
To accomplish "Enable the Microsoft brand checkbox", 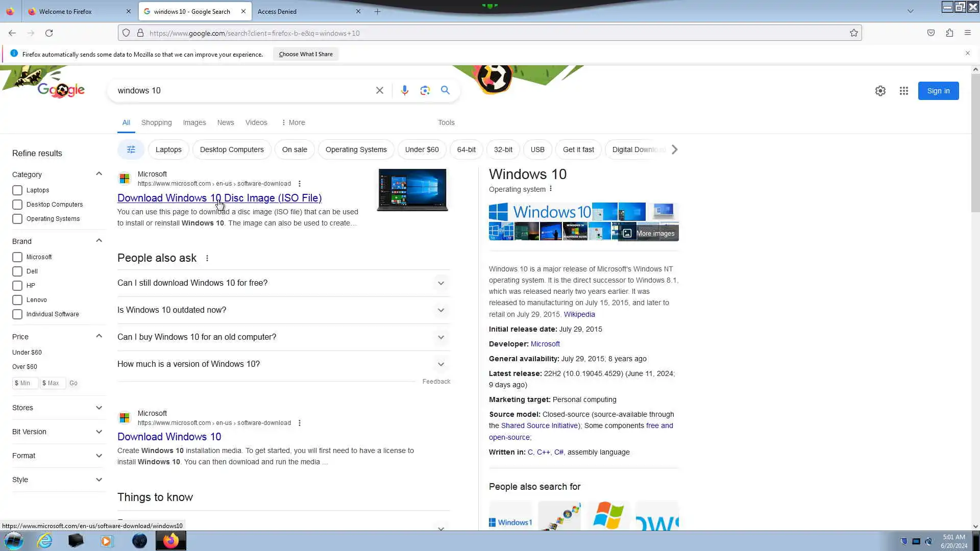I will (x=17, y=257).
